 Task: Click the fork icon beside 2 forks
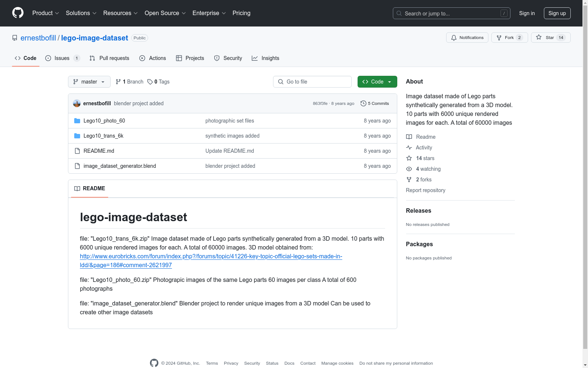coord(409,180)
